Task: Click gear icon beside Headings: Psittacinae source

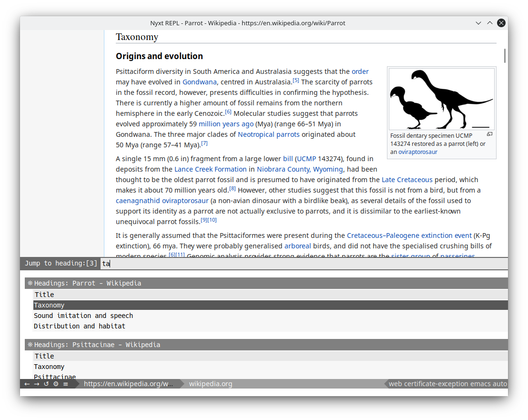Action: click(x=30, y=345)
